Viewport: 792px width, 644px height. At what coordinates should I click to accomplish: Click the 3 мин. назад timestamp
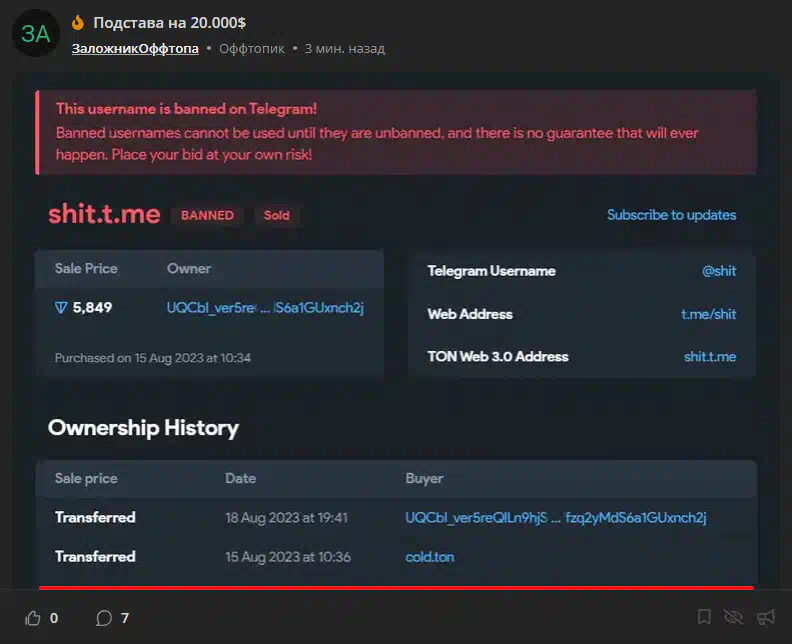[x=344, y=48]
